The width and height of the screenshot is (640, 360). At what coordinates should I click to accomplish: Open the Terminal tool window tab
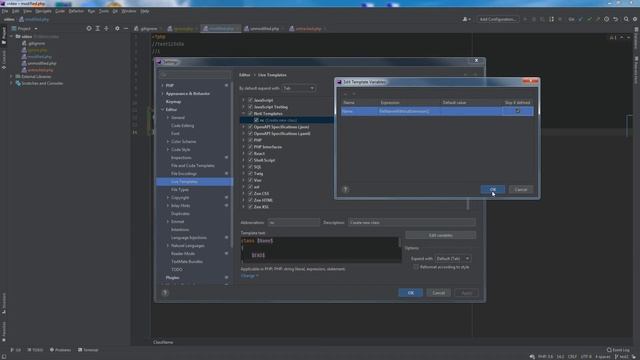pos(88,350)
